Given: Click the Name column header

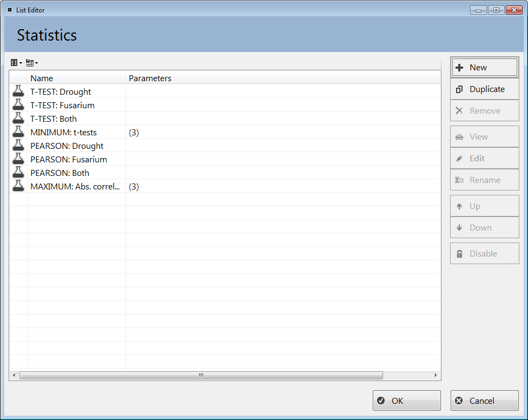Looking at the screenshot, I should pos(76,78).
